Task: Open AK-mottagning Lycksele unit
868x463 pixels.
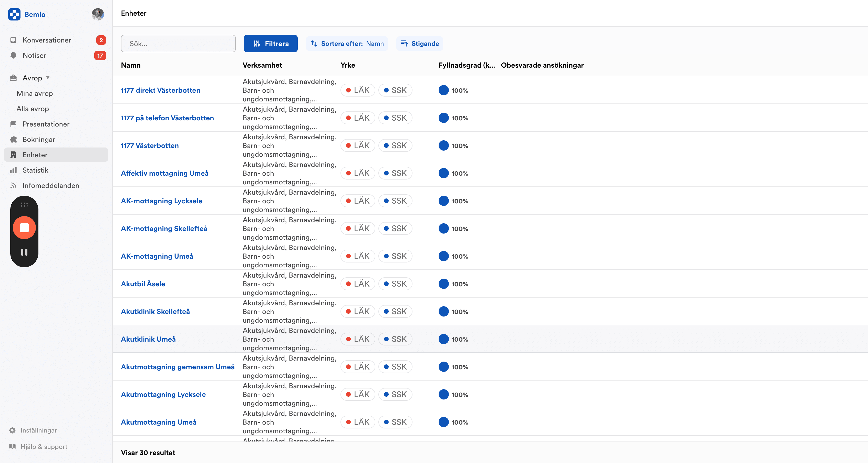Action: [x=162, y=201]
